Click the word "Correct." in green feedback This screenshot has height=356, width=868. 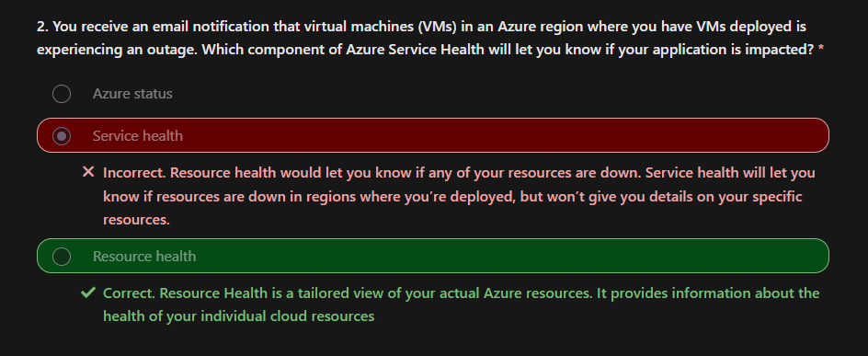tap(130, 293)
